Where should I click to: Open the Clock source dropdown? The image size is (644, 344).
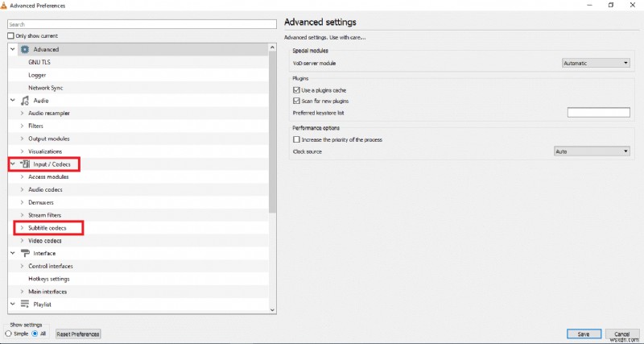pos(592,151)
